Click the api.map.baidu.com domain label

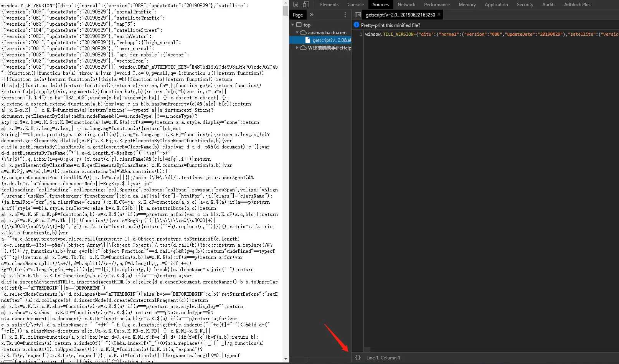point(327,33)
